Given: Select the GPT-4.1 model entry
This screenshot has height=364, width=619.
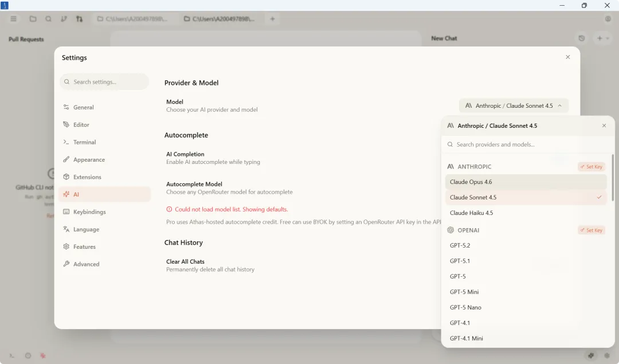Looking at the screenshot, I should tap(526, 323).
